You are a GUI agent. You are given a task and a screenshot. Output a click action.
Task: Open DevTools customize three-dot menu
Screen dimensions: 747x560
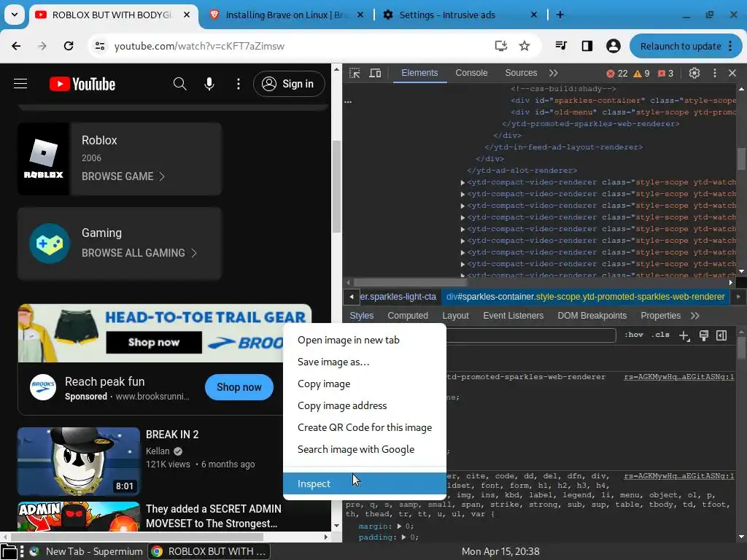click(715, 73)
